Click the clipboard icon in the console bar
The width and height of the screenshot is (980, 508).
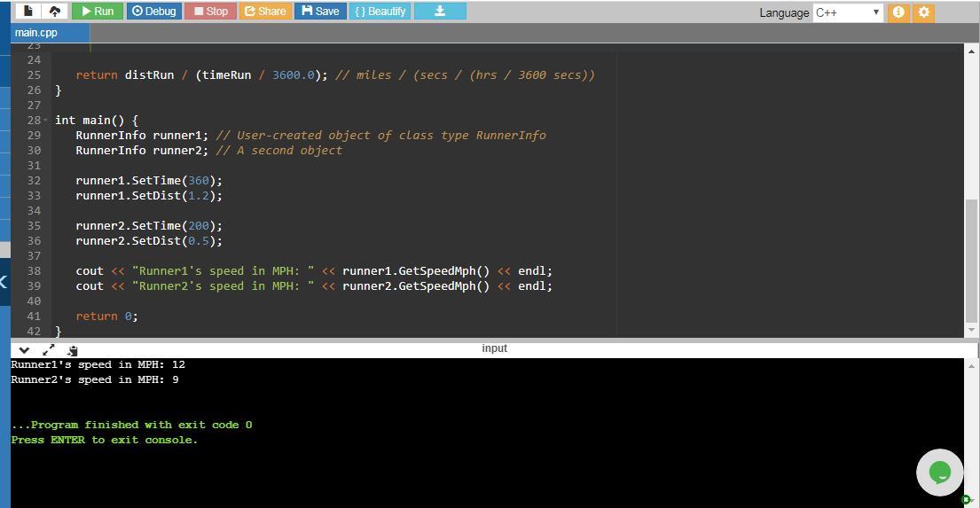click(x=73, y=350)
